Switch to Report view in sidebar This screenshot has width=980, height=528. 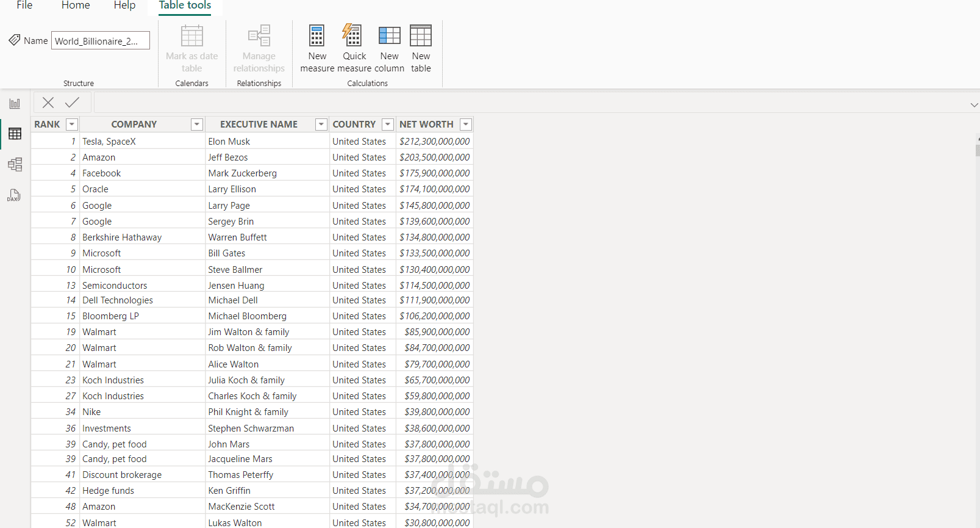(15, 104)
